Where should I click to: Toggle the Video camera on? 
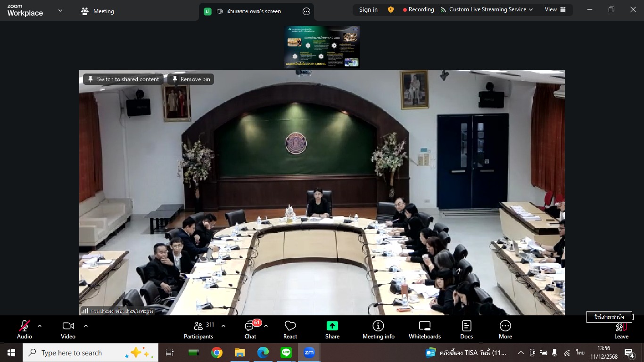pos(68,329)
